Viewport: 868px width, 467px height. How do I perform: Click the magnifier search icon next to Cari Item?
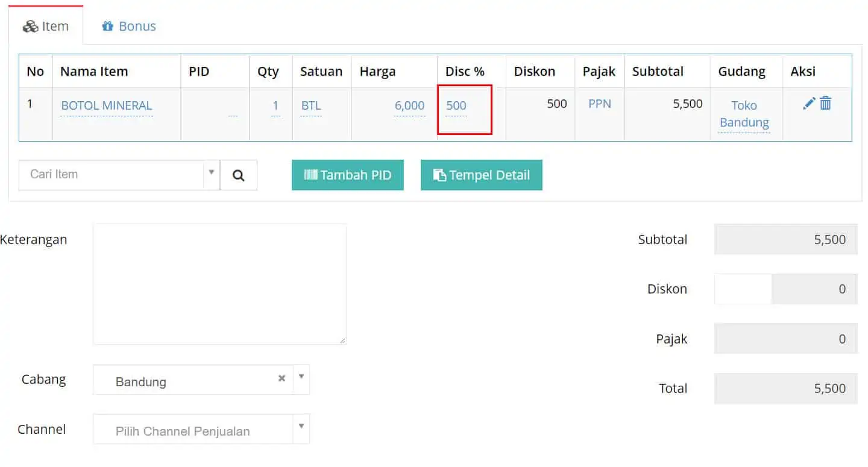[x=239, y=175]
